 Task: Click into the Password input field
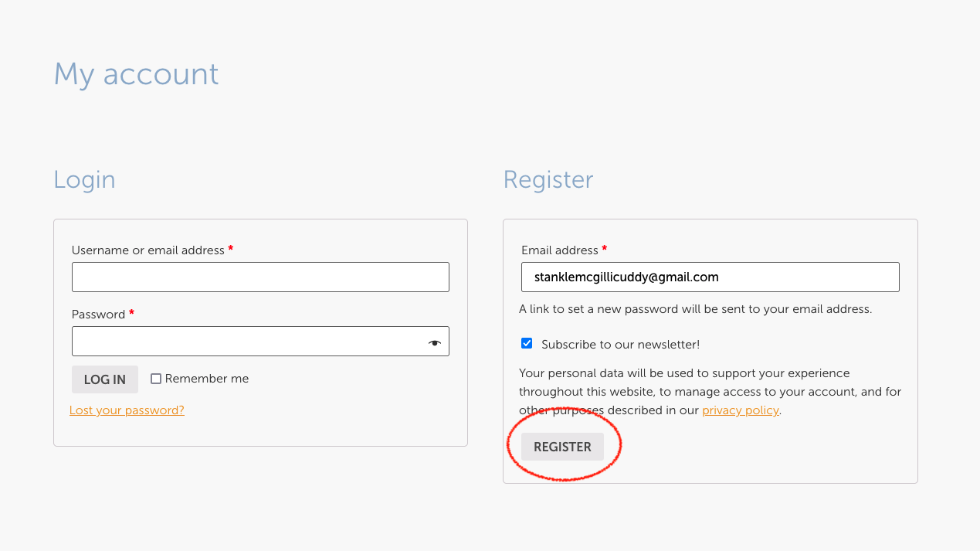[x=247, y=341]
